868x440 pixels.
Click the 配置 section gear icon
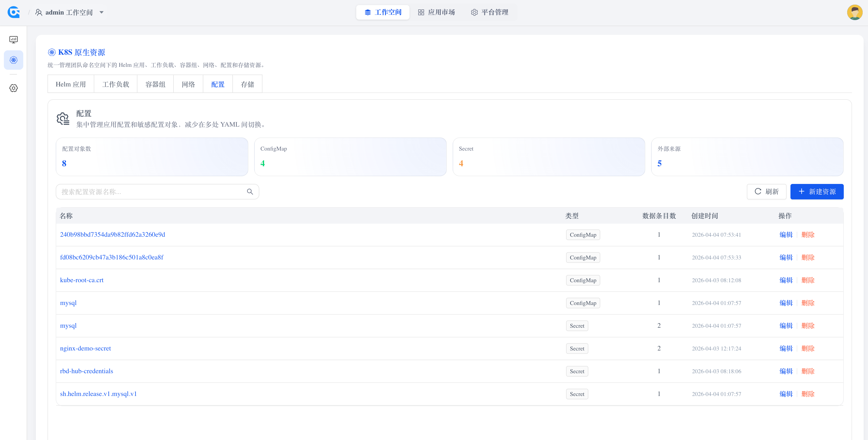[63, 119]
